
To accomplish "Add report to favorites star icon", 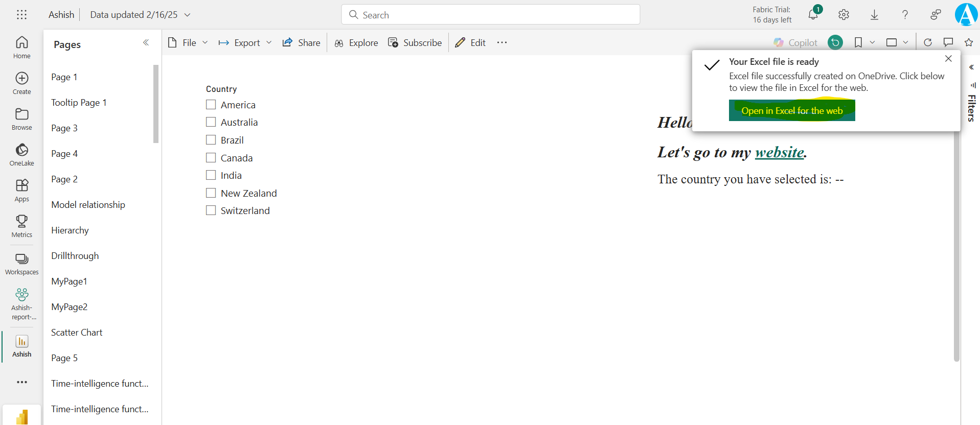I will point(968,42).
